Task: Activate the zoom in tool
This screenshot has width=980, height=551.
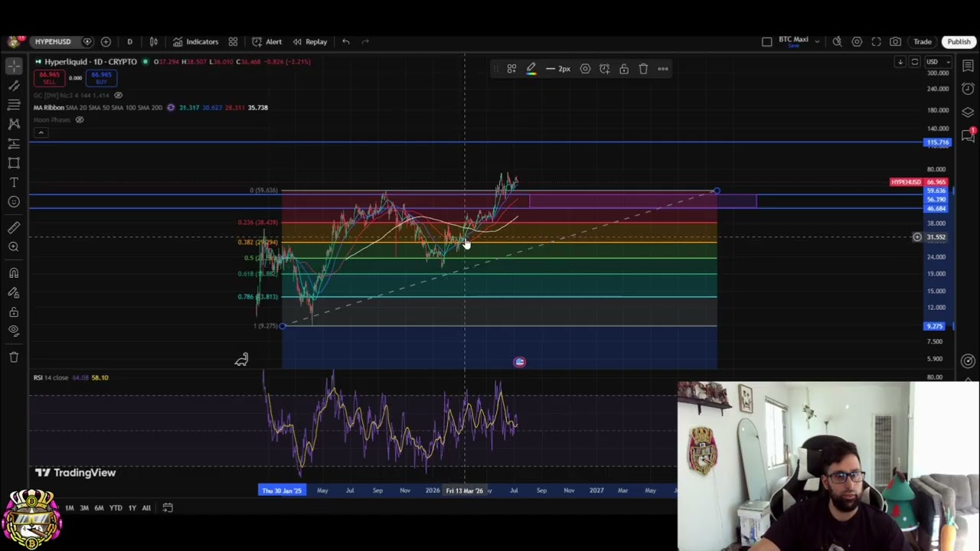Action: [x=14, y=246]
